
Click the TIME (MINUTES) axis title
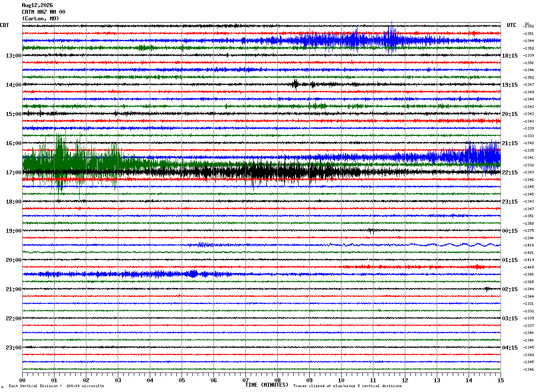[267, 385]
